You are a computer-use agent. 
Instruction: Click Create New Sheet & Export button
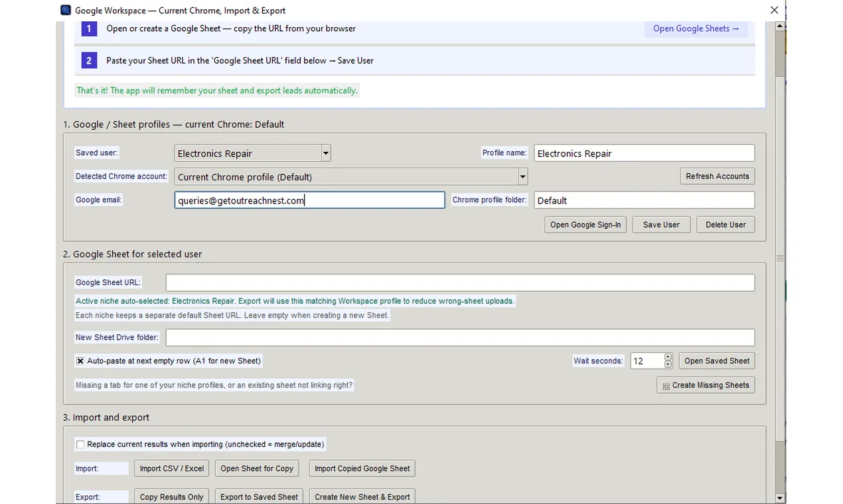click(x=362, y=497)
